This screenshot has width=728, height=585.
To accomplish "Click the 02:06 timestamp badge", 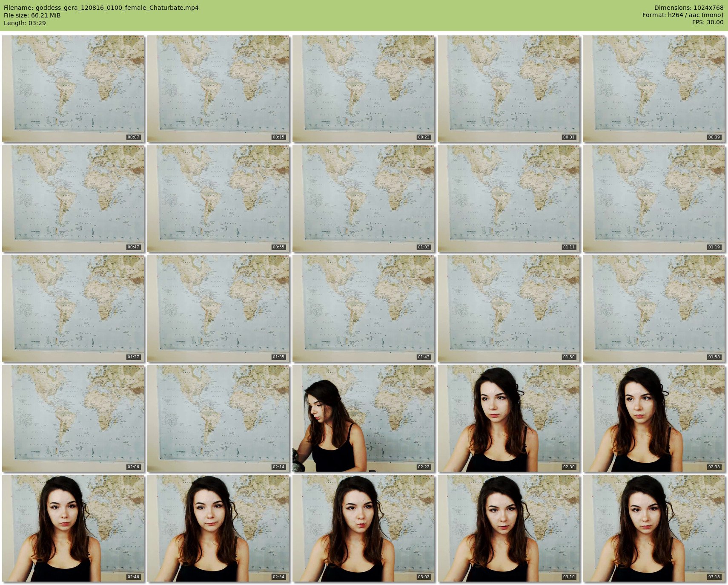I will pyautogui.click(x=133, y=467).
